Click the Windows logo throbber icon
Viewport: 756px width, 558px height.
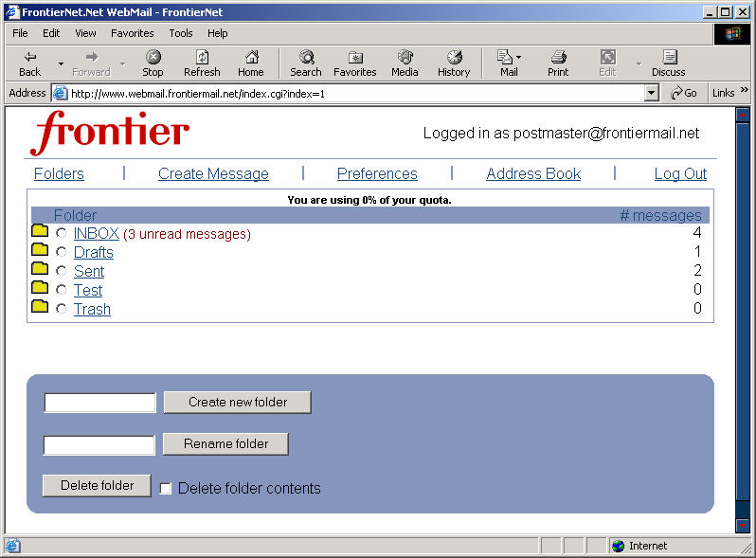(732, 34)
